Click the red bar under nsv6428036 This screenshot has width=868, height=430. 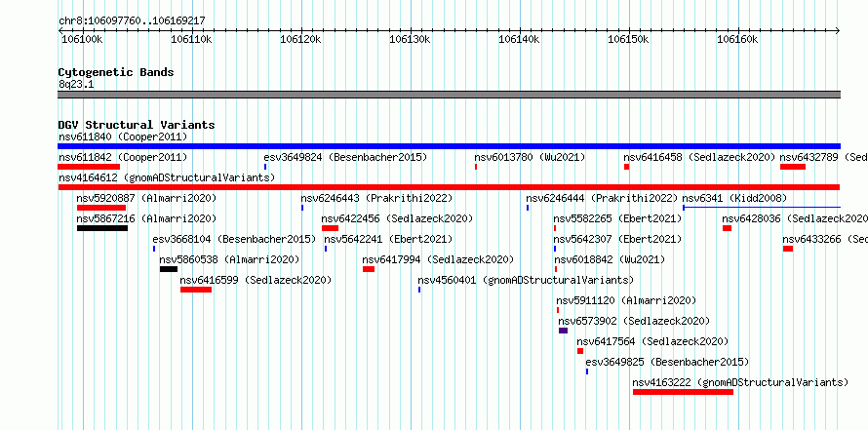[727, 228]
